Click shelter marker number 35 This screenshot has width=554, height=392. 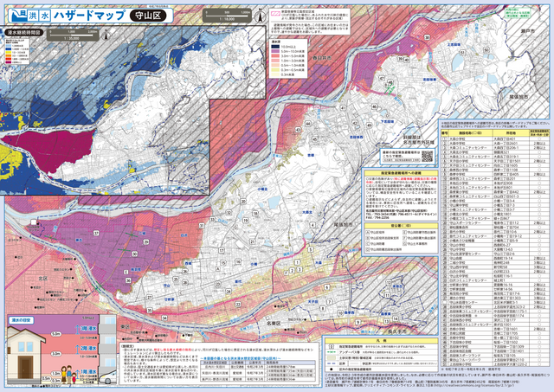tap(150, 311)
